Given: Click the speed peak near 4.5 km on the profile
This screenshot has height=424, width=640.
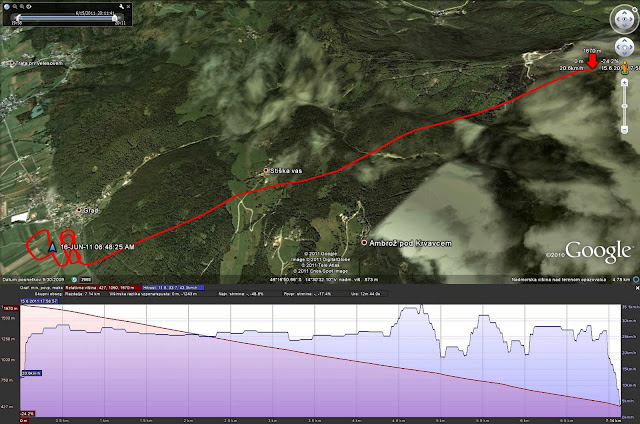Looking at the screenshot, I should [x=421, y=307].
